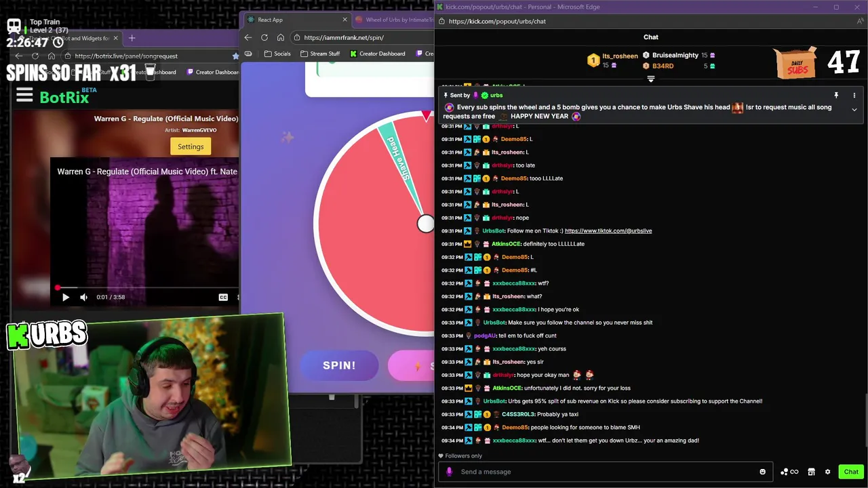Screen dimensions: 868x488
Task: Open channel points infinity icon
Action: (789, 472)
